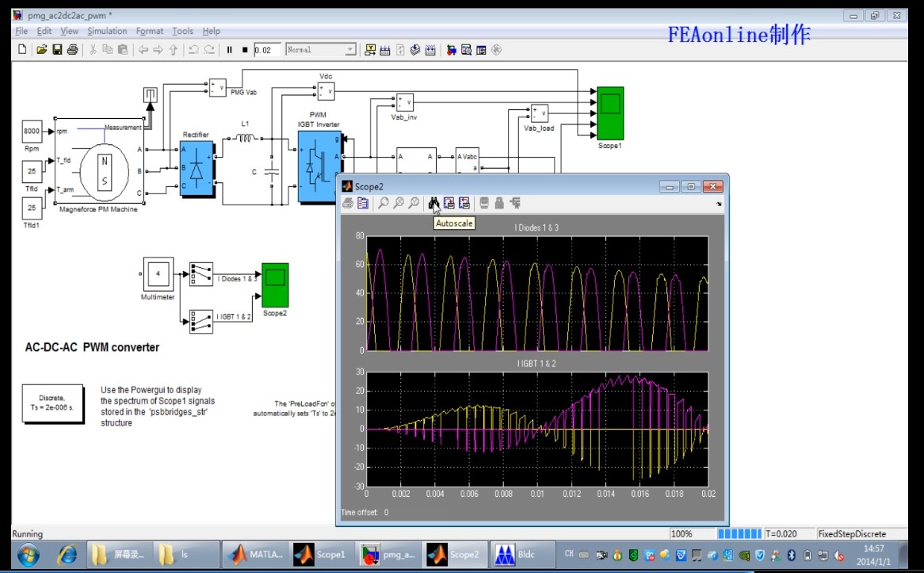Image resolution: width=924 pixels, height=573 pixels.
Task: Click the simulation stop time field
Action: click(266, 50)
